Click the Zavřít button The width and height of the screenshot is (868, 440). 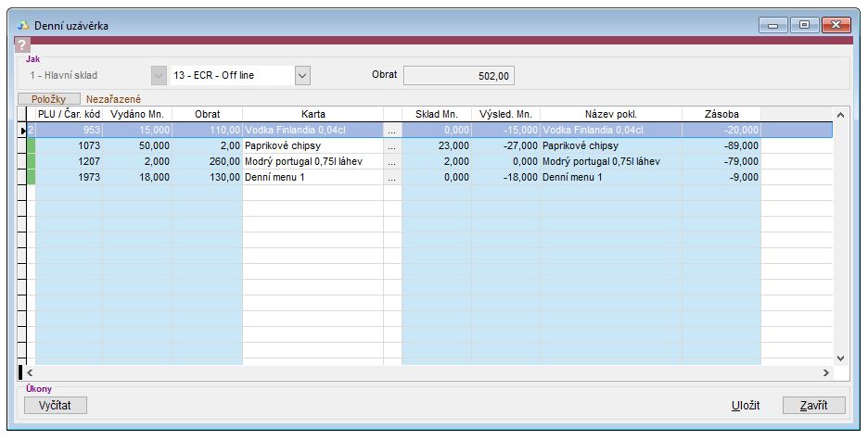coord(813,406)
